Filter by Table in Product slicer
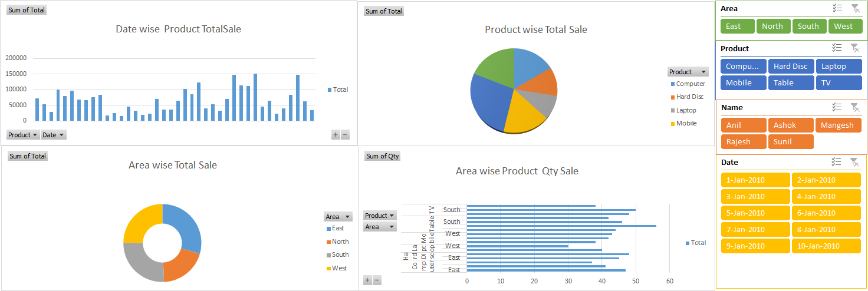The height and width of the screenshot is (291, 868). click(791, 82)
